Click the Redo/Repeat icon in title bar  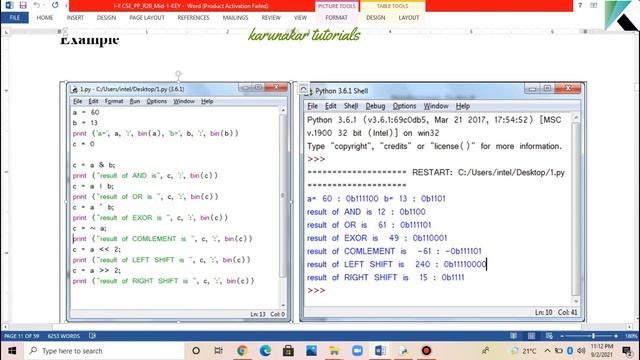click(55, 5)
